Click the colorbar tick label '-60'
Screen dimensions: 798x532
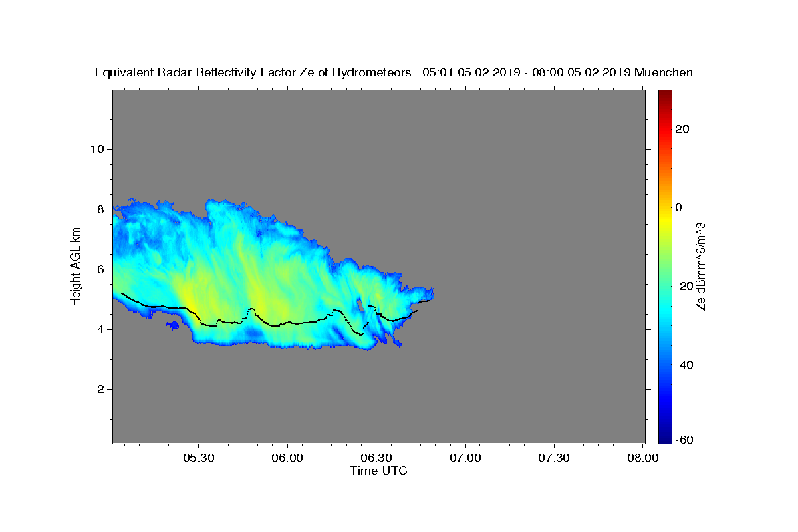coord(683,440)
